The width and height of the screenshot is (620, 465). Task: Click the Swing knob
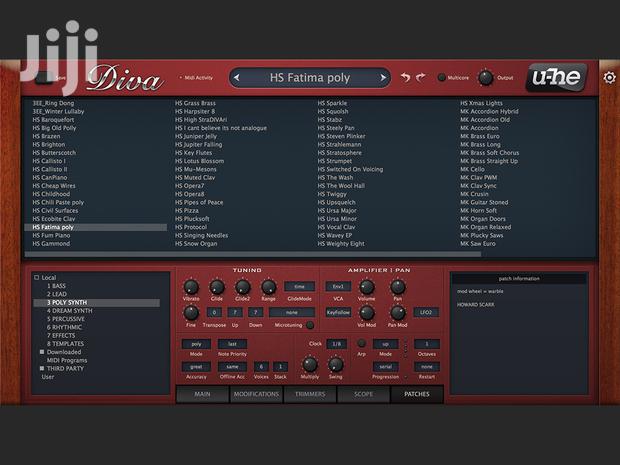pyautogui.click(x=336, y=365)
